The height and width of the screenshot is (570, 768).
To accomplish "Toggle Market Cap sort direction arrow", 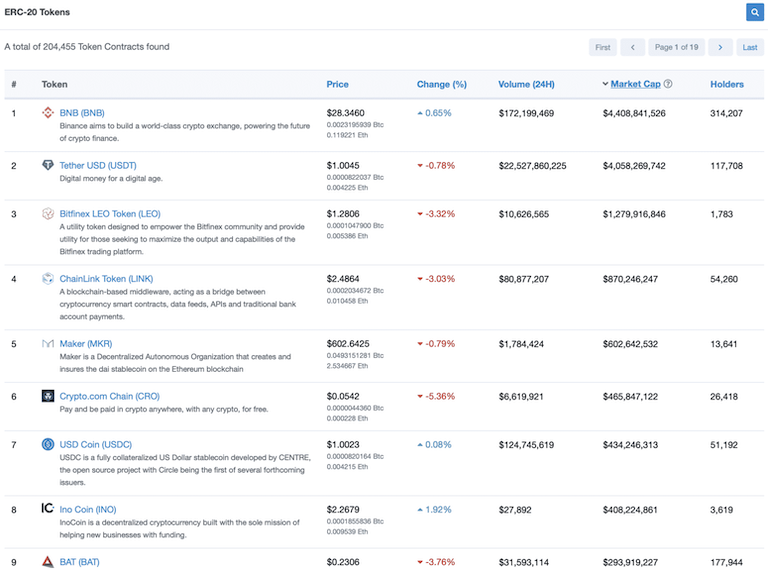I will (x=605, y=84).
